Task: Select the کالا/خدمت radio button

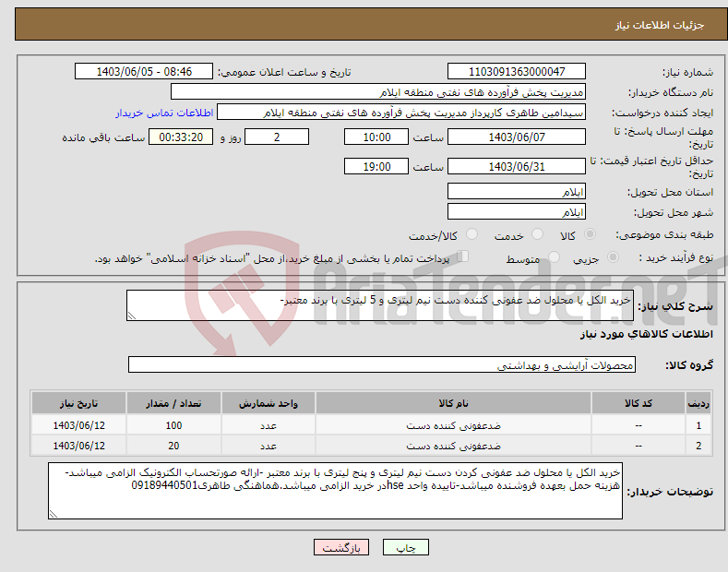Action: pos(471,234)
